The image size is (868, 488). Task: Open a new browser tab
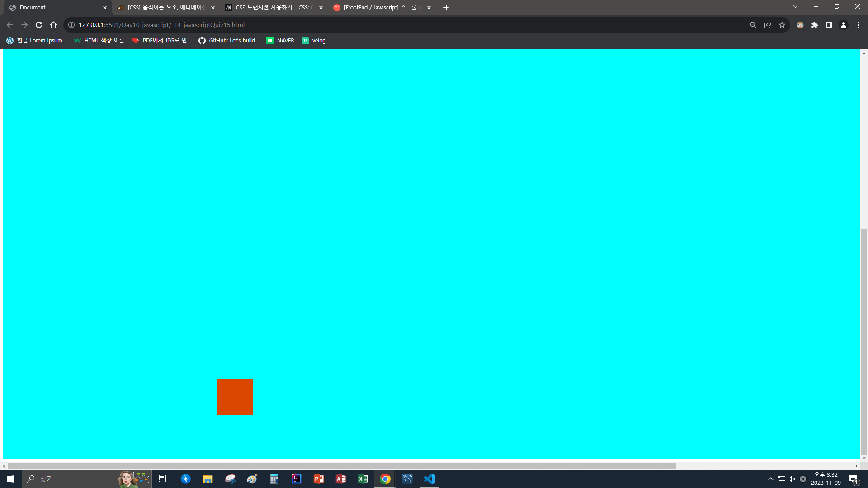pos(446,8)
